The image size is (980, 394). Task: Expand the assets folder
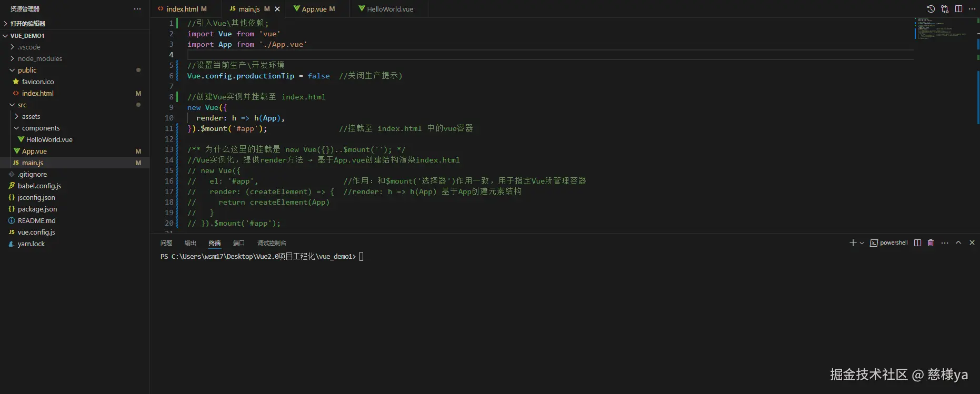click(x=75, y=116)
